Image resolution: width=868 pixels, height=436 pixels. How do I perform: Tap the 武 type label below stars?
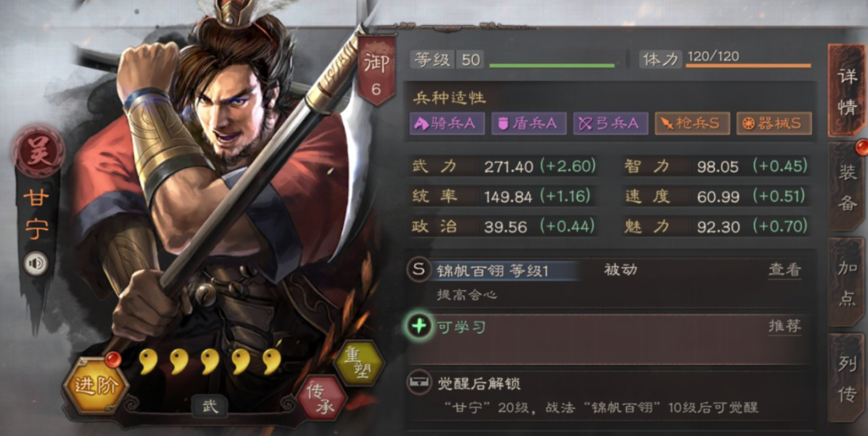pos(209,405)
